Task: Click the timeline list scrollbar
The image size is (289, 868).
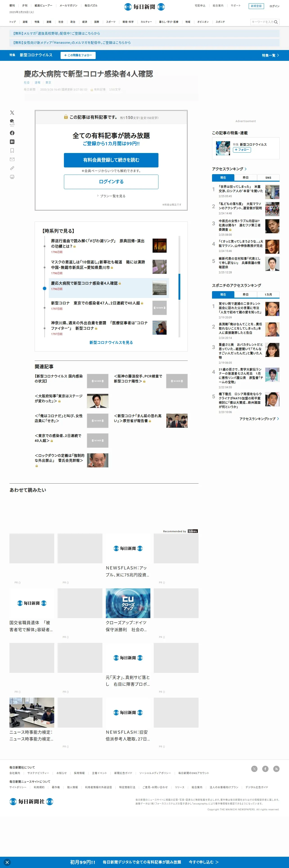Action: point(179,286)
